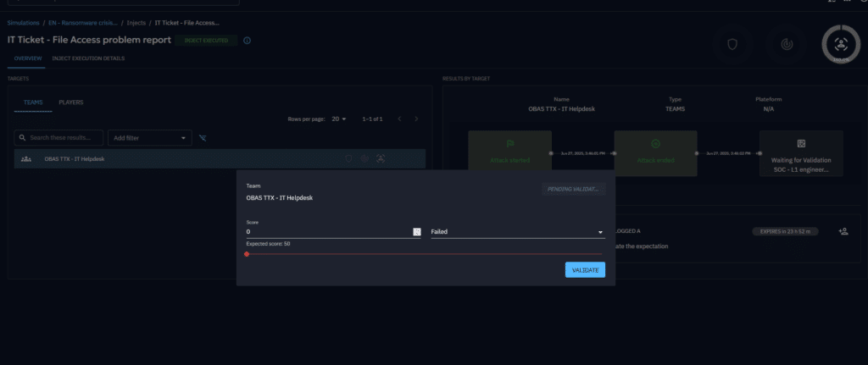
Task: Click the red score slider handle
Action: (x=247, y=254)
